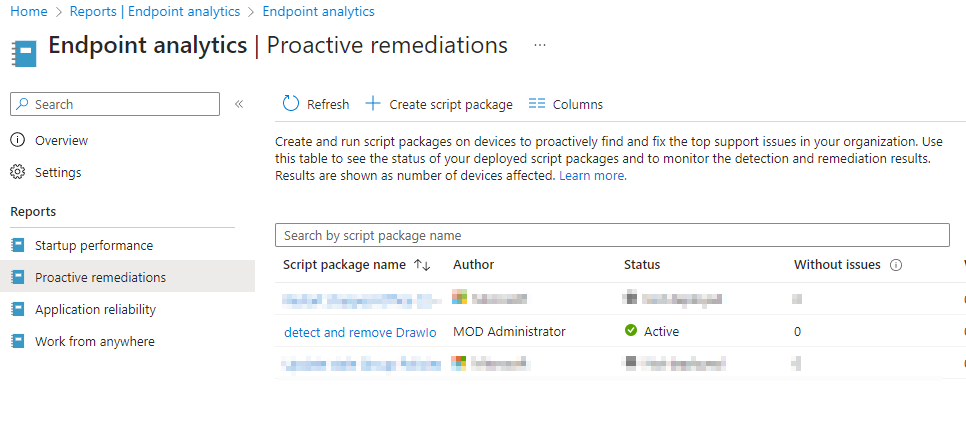Open Settings via the gear icon
The image size is (966, 428).
[17, 173]
